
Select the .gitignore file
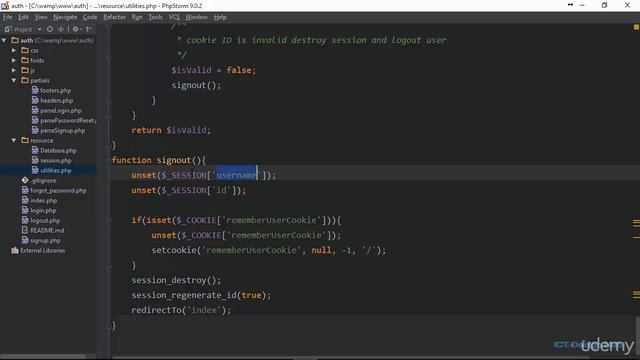pos(43,180)
